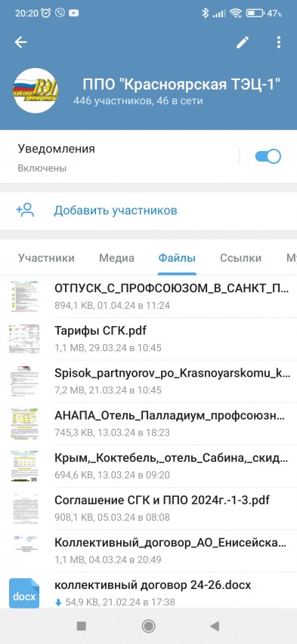Screen dimensions: 297x644
Task: Tap the blue docx file icon
Action: coord(24,593)
